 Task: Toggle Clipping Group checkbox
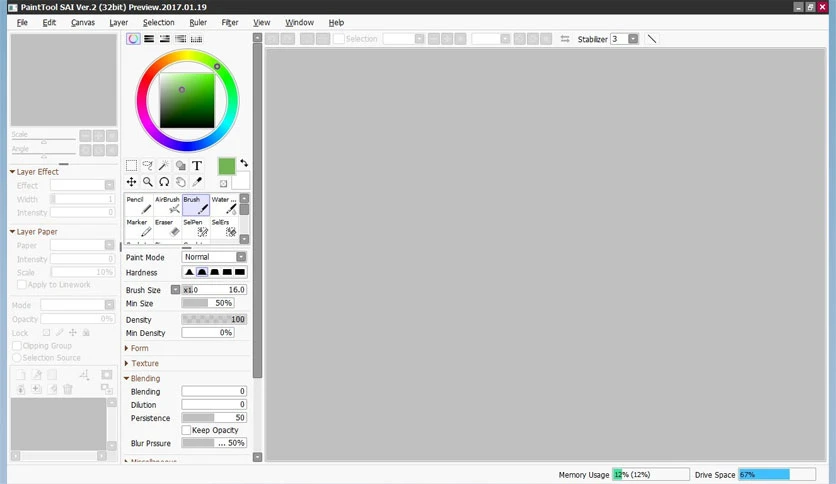[17, 345]
